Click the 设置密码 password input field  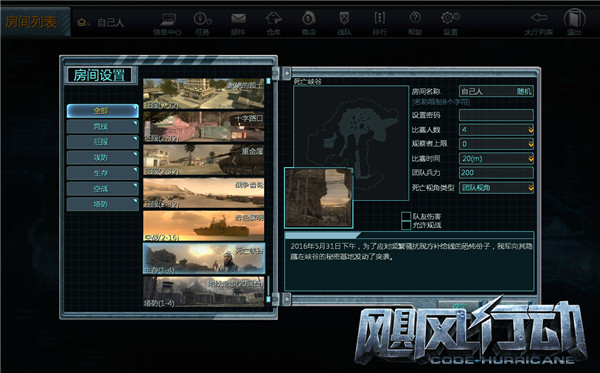click(x=496, y=115)
